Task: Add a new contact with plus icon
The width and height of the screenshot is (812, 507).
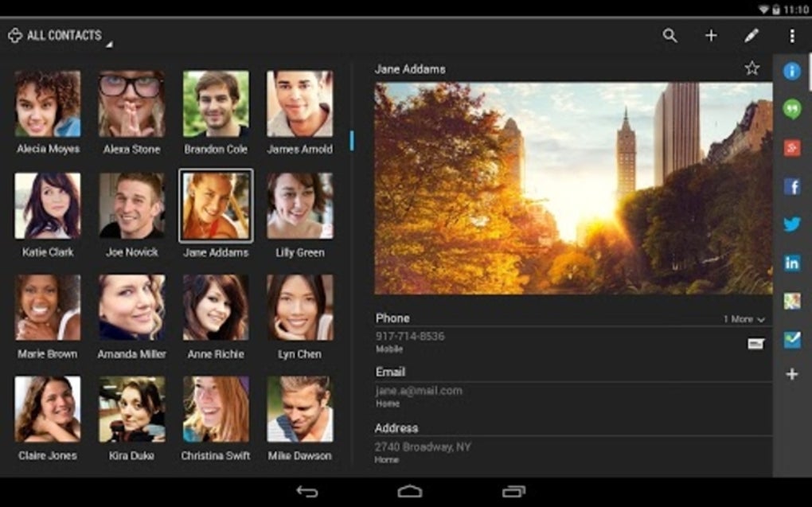Action: (x=711, y=35)
